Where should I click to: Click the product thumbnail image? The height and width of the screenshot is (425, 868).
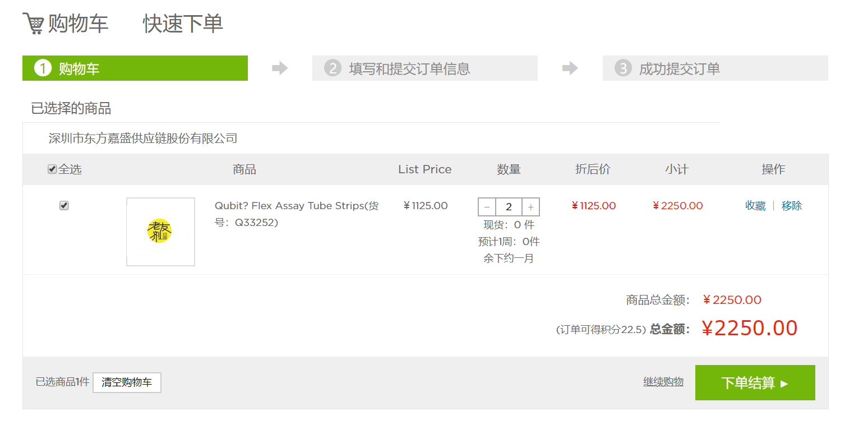pyautogui.click(x=160, y=232)
